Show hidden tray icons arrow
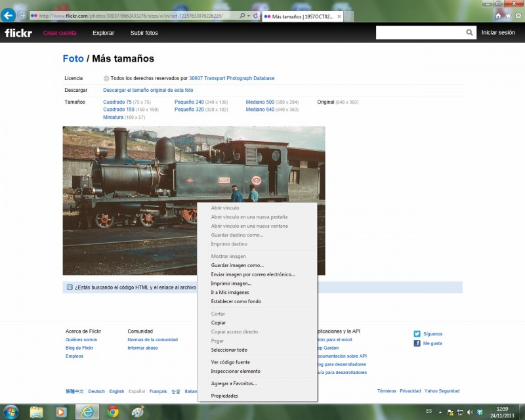Screen dimensions: 525x420 point(440,412)
